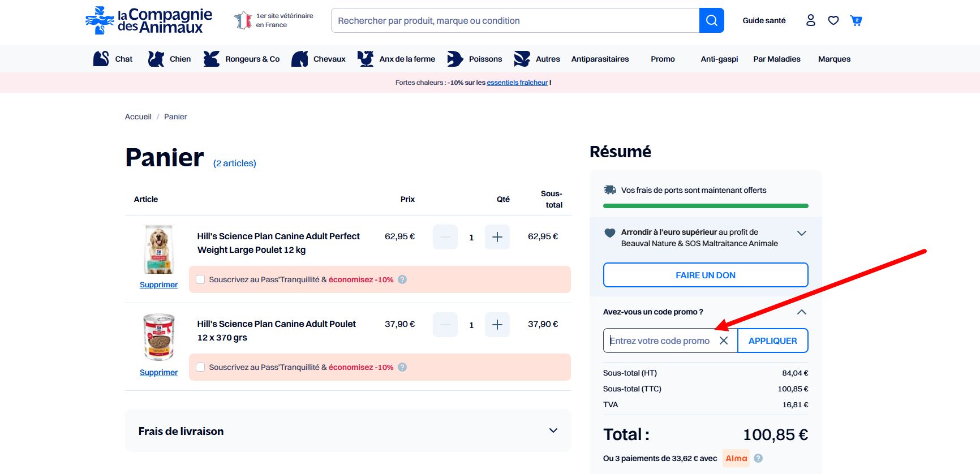Click the Adult Poulet can thumbnail

pyautogui.click(x=159, y=337)
